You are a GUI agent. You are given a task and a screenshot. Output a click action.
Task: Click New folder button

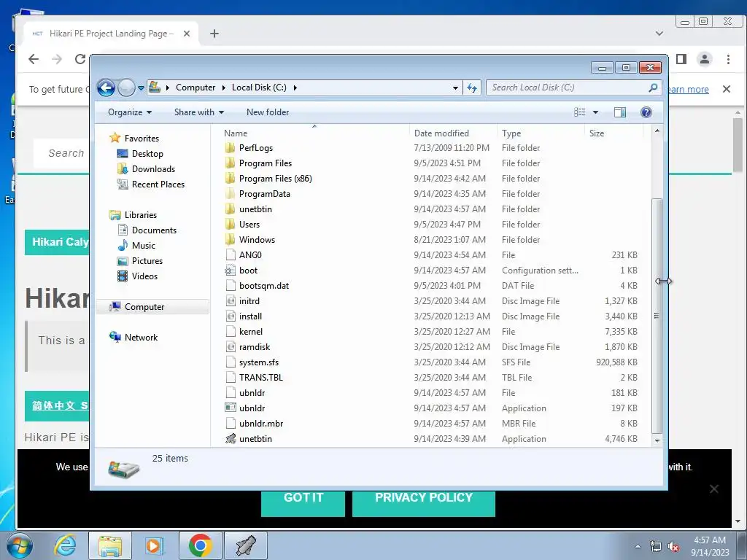[268, 112]
